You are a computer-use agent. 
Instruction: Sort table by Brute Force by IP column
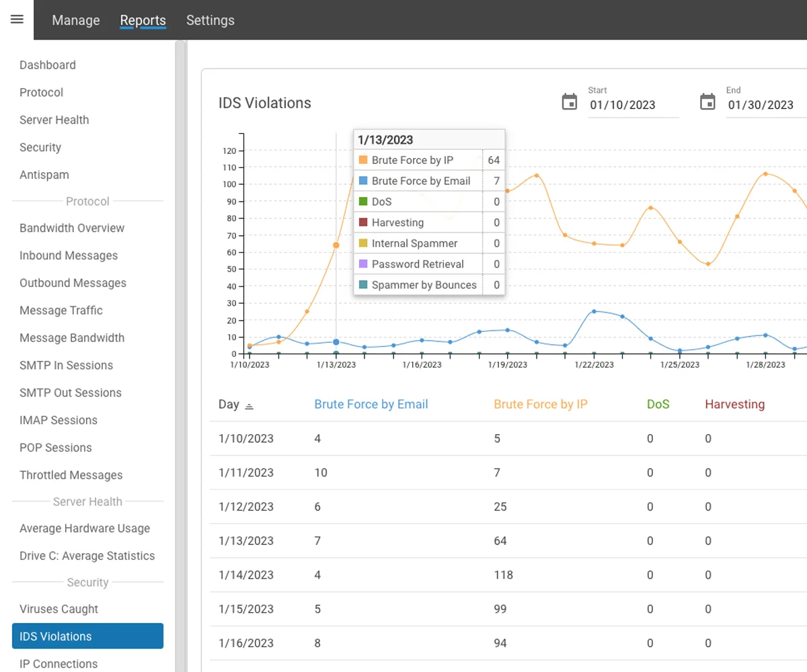[541, 405]
